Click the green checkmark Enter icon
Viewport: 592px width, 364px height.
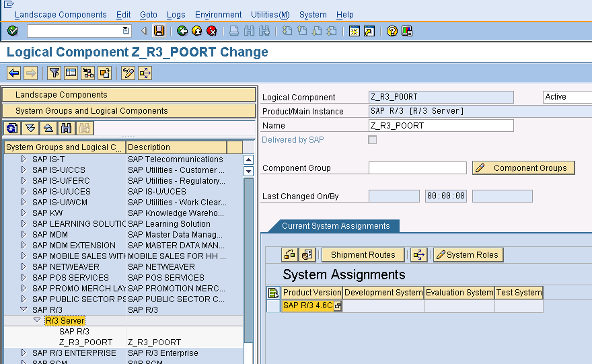point(13,30)
